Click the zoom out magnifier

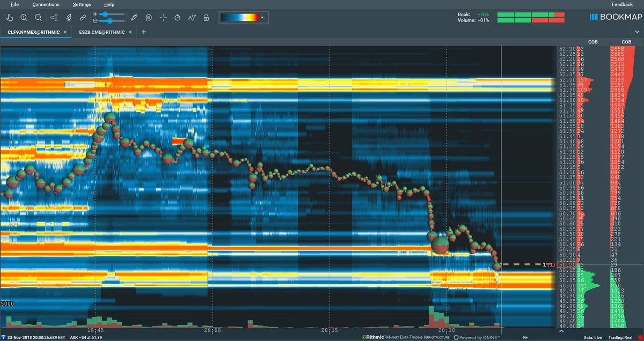[38, 18]
